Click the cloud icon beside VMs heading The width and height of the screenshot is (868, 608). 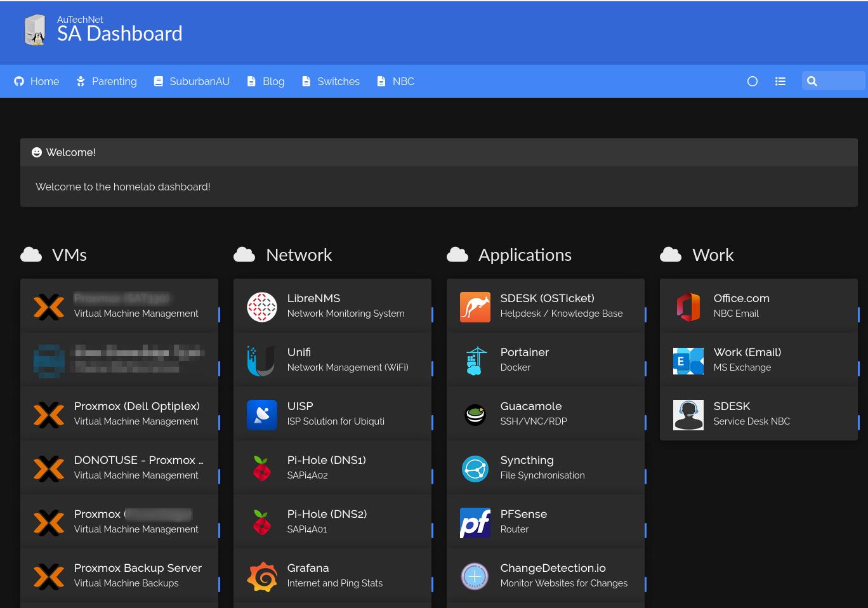click(31, 254)
